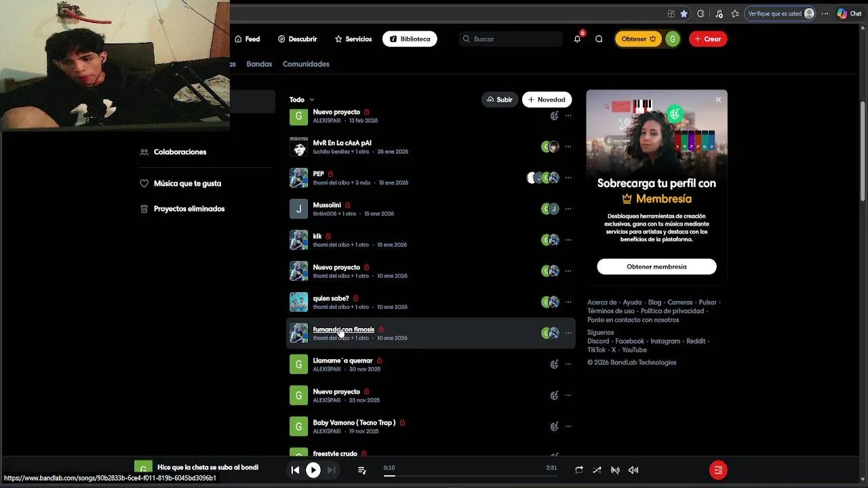
Task: Click collaborator avatars on PEP row
Action: click(x=543, y=178)
